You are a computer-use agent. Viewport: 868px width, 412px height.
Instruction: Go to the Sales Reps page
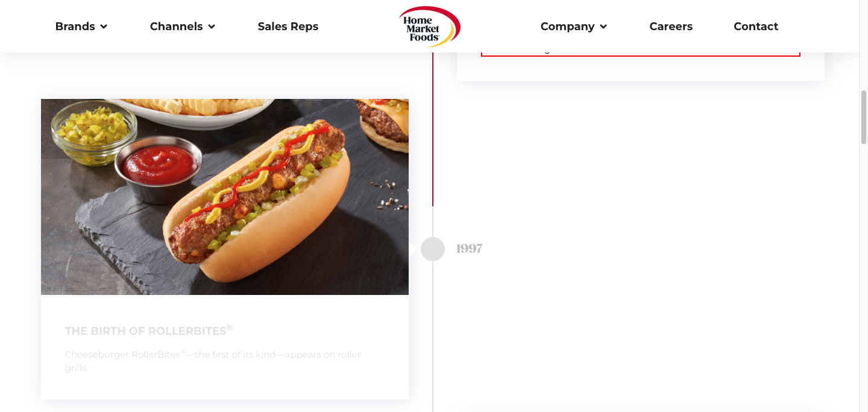tap(288, 27)
